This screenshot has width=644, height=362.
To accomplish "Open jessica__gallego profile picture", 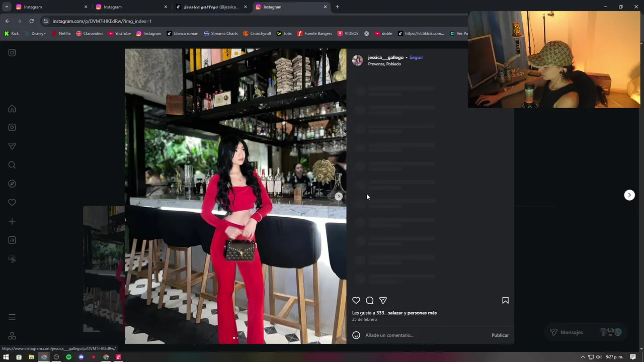I will [357, 60].
